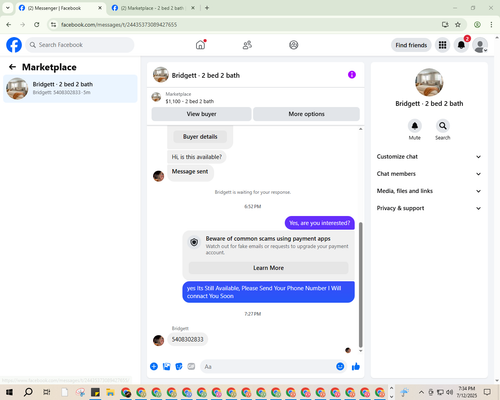Click the 5408302833 message bubble
This screenshot has height=400, width=500.
[187, 339]
